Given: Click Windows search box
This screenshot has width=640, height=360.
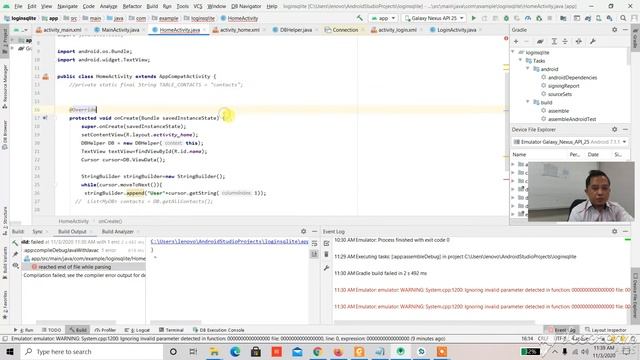Looking at the screenshot, I should 91,351.
